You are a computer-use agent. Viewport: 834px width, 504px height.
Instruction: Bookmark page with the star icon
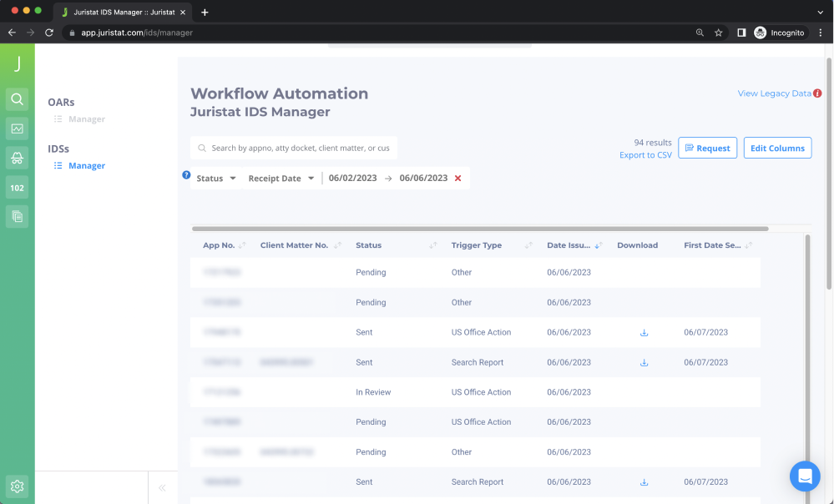(x=719, y=33)
